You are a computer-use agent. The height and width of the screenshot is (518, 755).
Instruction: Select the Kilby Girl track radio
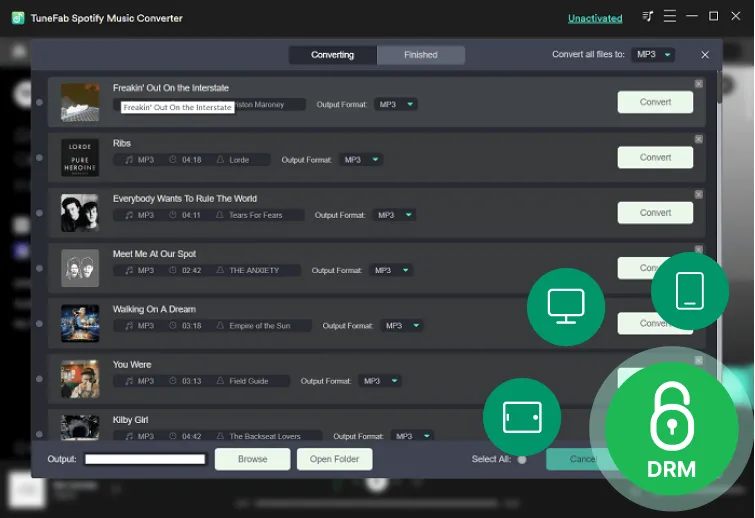[x=39, y=434]
